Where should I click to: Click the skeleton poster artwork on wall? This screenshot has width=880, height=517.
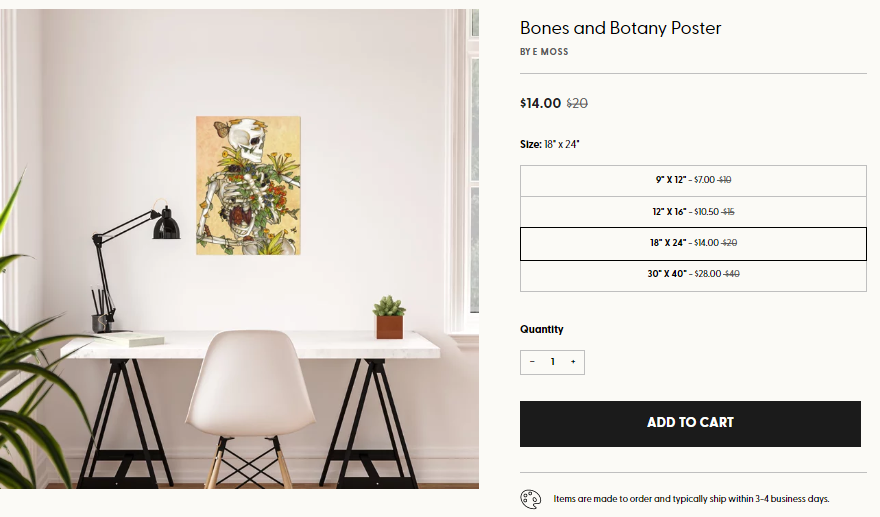coord(248,185)
